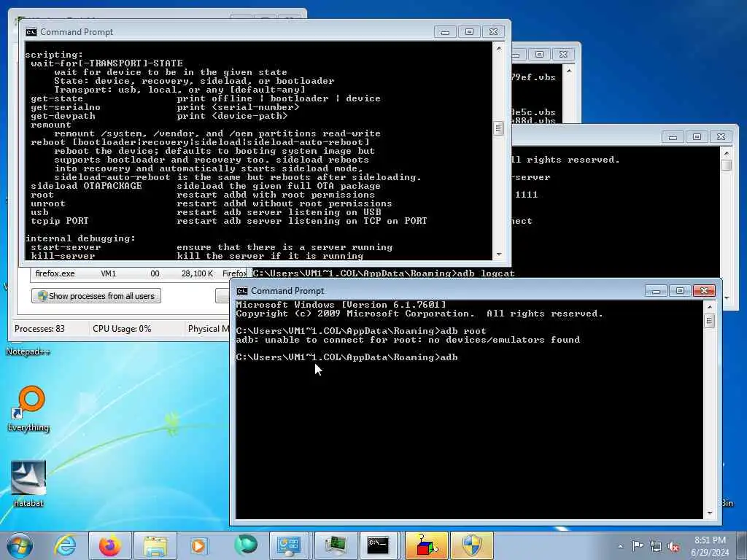Open the security shield taskbar item
The height and width of the screenshot is (560, 747).
pyautogui.click(x=472, y=545)
